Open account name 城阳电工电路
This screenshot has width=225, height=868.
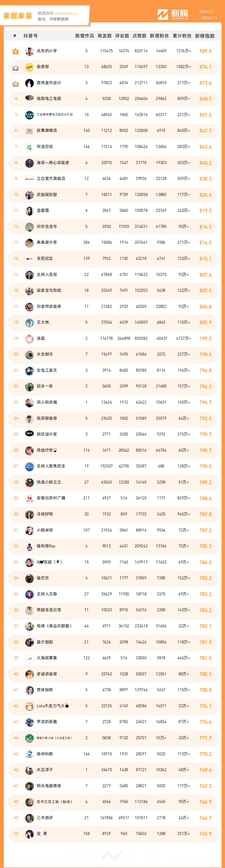pyautogui.click(x=49, y=99)
